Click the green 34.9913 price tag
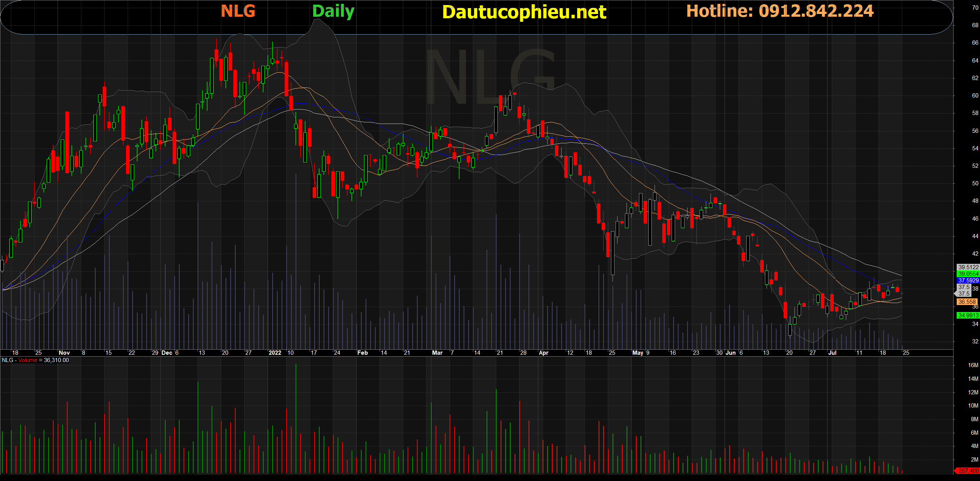The image size is (980, 481). 968,315
